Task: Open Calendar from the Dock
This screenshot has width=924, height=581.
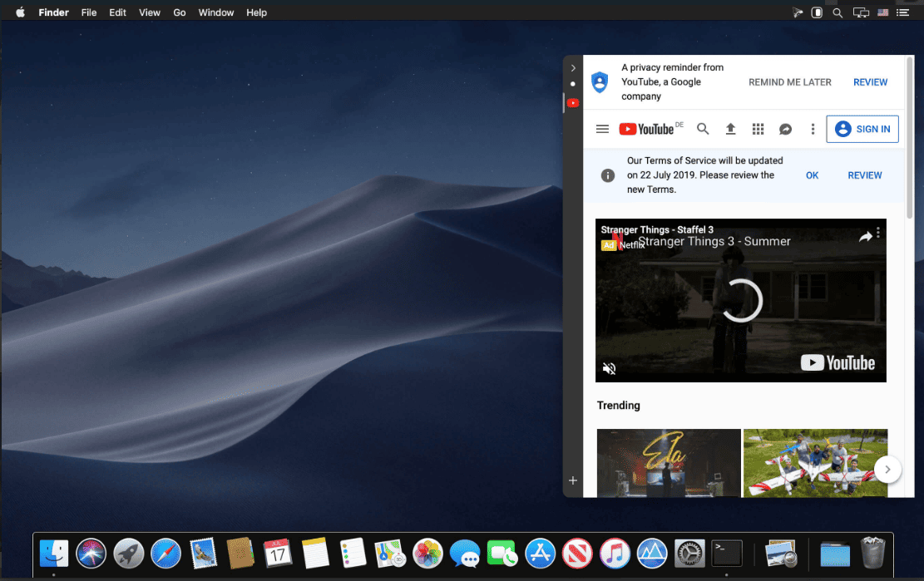Action: tap(278, 554)
